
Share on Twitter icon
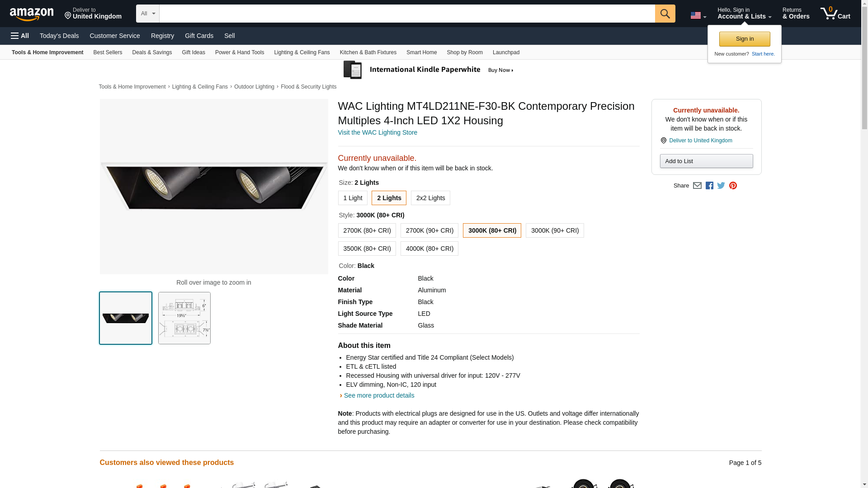tap(721, 186)
